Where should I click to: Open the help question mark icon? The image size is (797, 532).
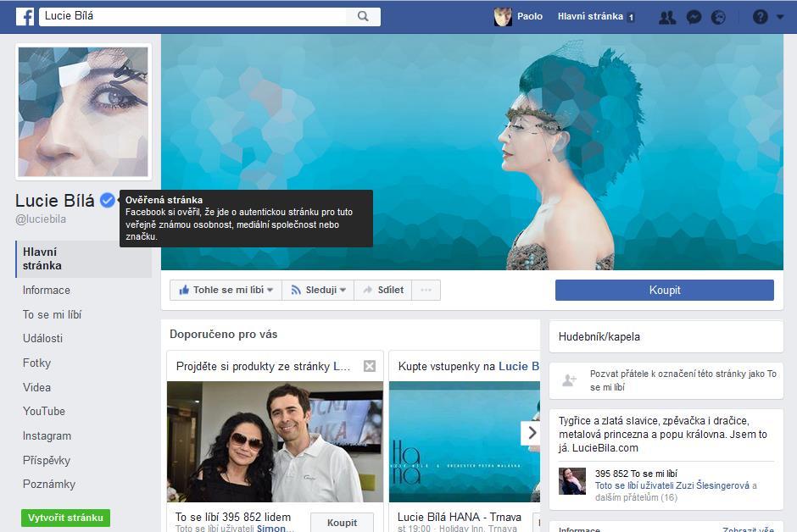coord(761,17)
